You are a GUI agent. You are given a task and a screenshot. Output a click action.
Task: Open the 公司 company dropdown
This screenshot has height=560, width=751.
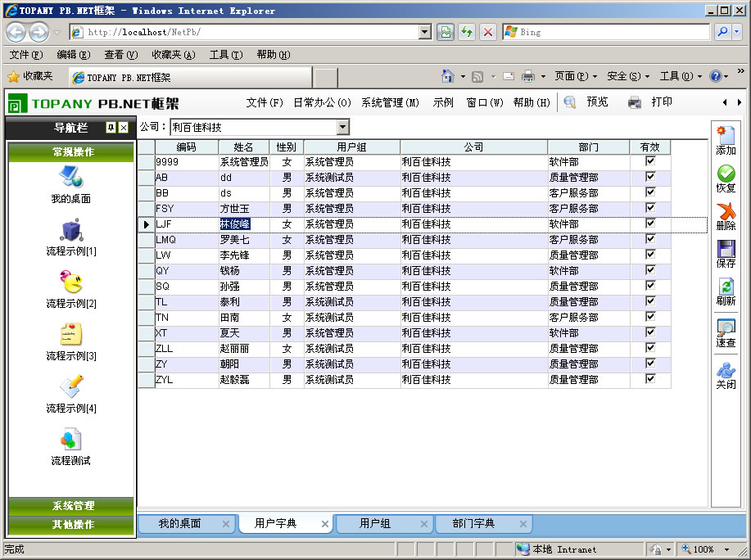tap(342, 127)
